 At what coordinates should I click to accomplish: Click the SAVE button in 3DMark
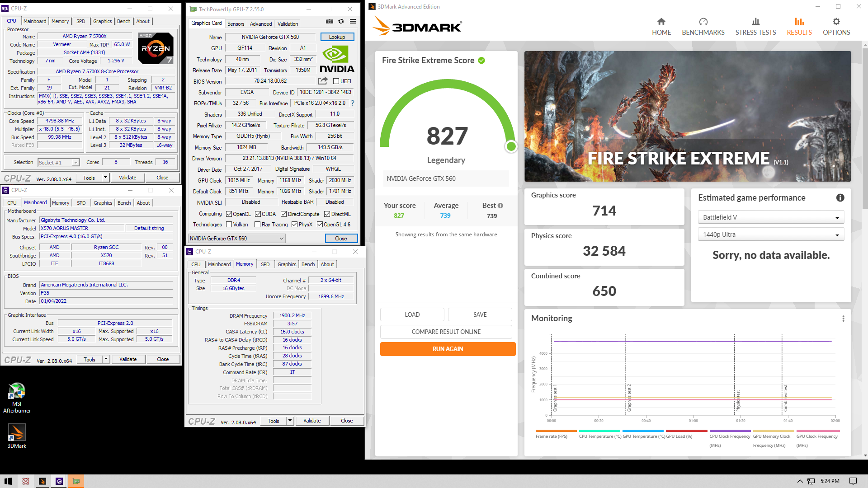tap(480, 314)
